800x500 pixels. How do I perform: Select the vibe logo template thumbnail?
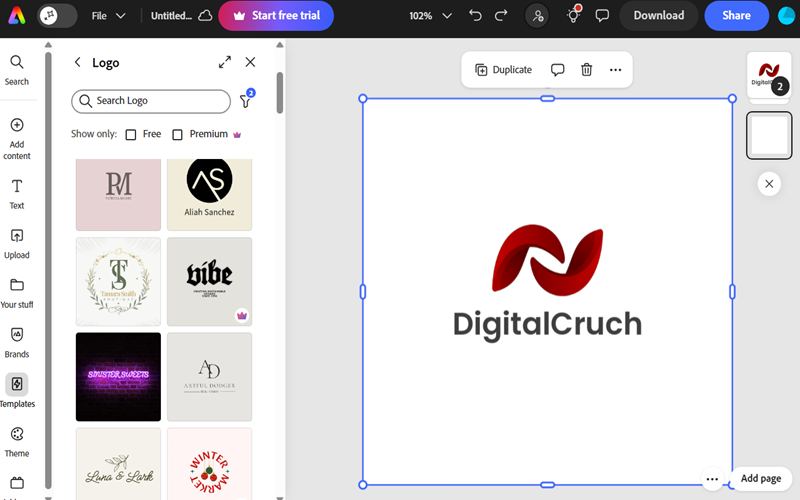[209, 281]
